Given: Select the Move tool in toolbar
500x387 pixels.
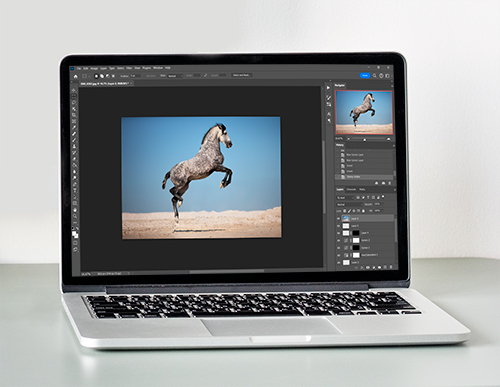Looking at the screenshot, I should [x=74, y=91].
